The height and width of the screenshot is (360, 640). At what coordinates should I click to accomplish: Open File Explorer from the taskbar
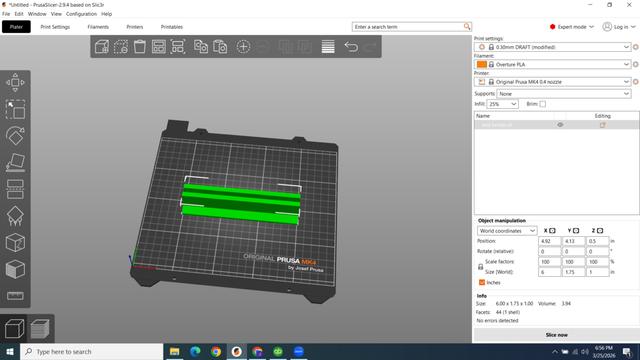click(174, 351)
